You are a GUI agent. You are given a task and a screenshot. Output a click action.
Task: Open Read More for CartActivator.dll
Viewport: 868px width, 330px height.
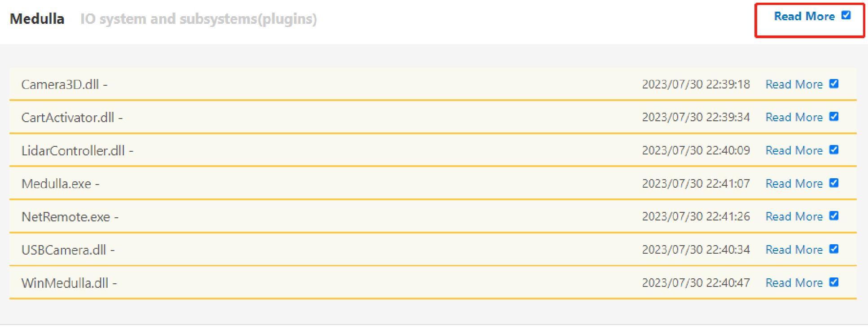click(x=794, y=117)
